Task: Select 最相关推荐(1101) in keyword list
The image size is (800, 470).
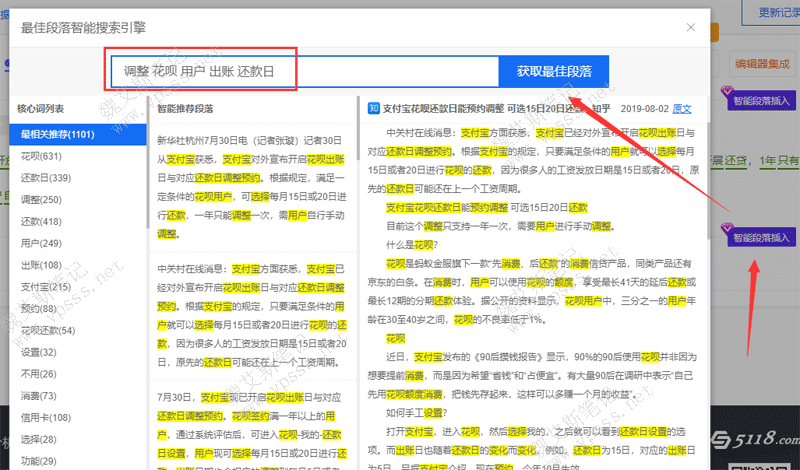Action: [x=56, y=135]
